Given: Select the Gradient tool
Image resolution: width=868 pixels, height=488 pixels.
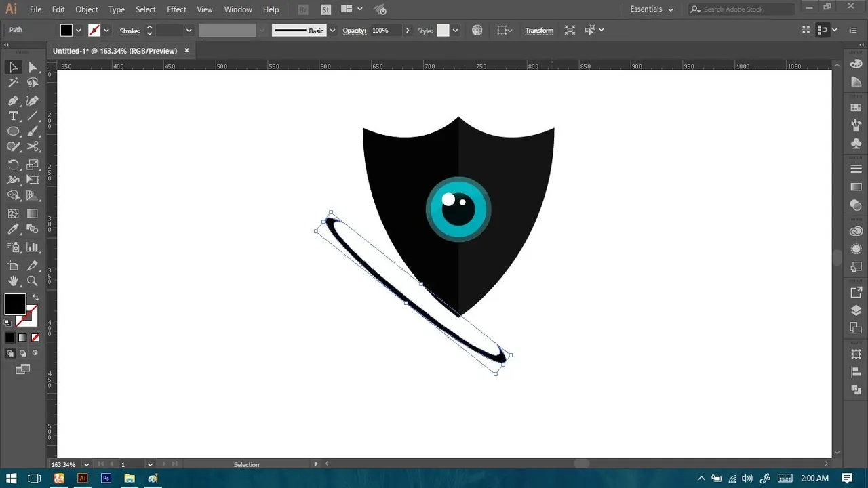Looking at the screenshot, I should pos(33,213).
